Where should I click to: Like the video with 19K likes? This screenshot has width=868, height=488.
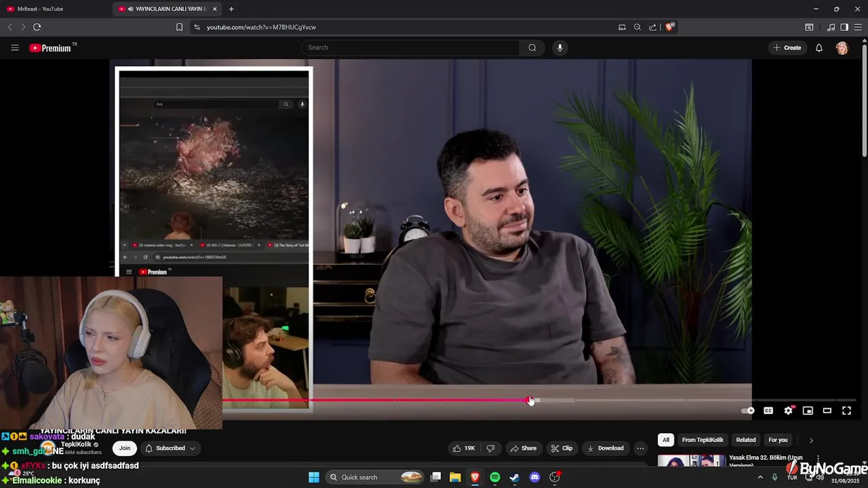click(464, 448)
